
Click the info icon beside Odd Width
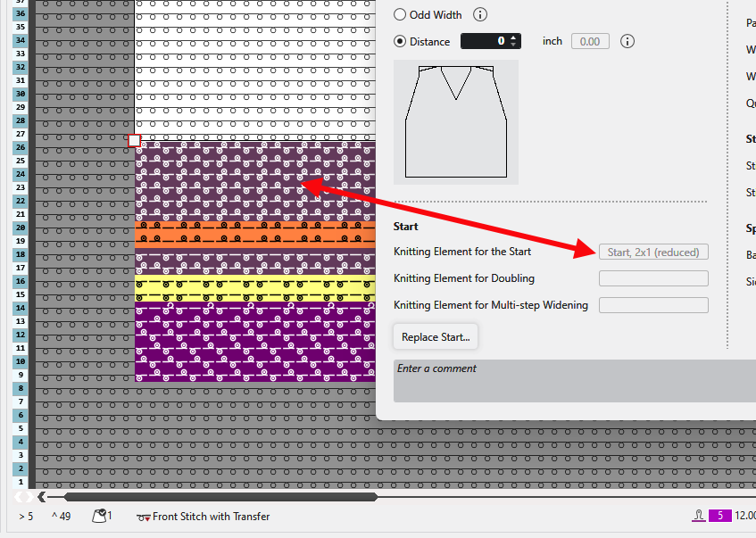(480, 15)
